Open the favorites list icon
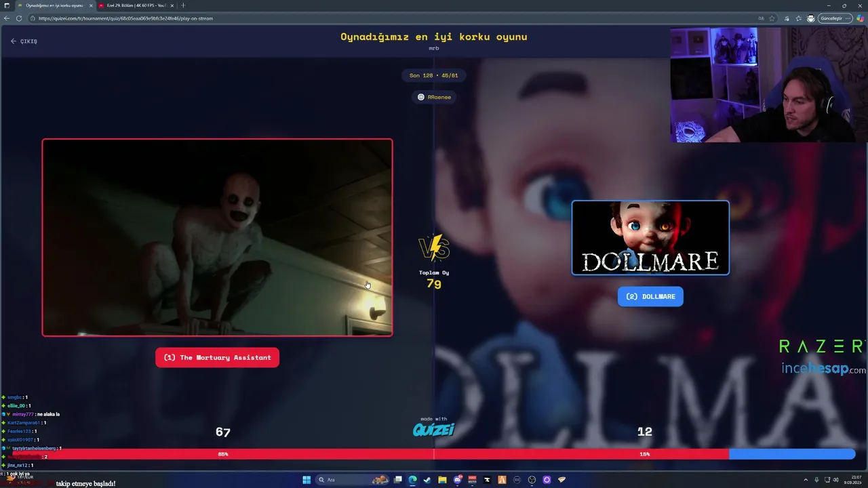The height and width of the screenshot is (488, 868). [x=799, y=18]
